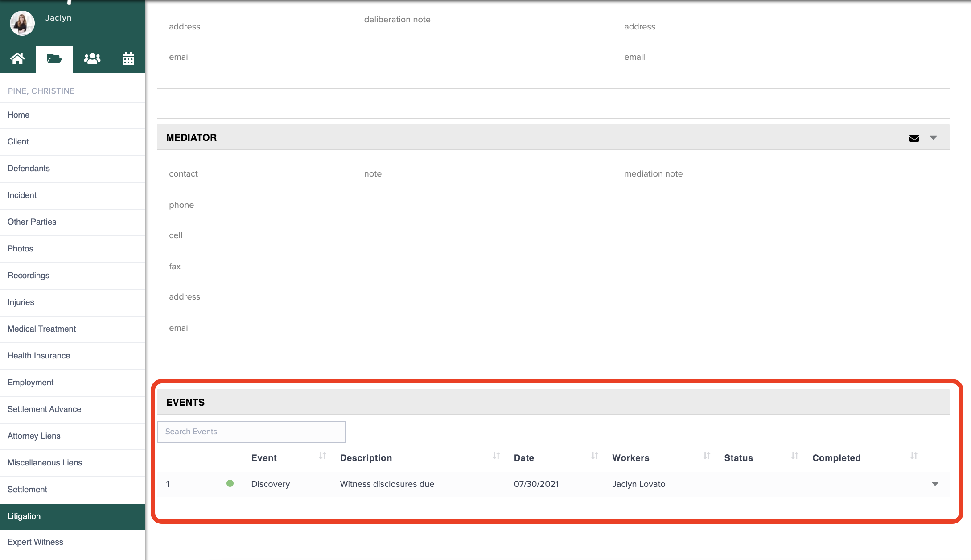Open the contacts people icon
This screenshot has width=971, height=560.
(x=92, y=59)
